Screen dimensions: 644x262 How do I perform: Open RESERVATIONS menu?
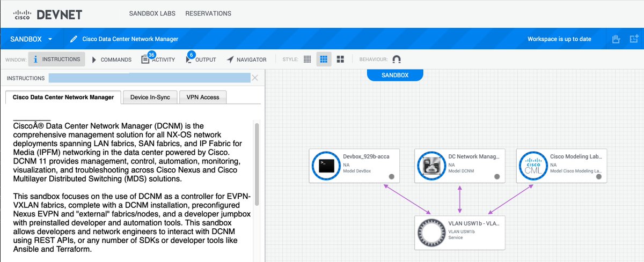pyautogui.click(x=208, y=13)
